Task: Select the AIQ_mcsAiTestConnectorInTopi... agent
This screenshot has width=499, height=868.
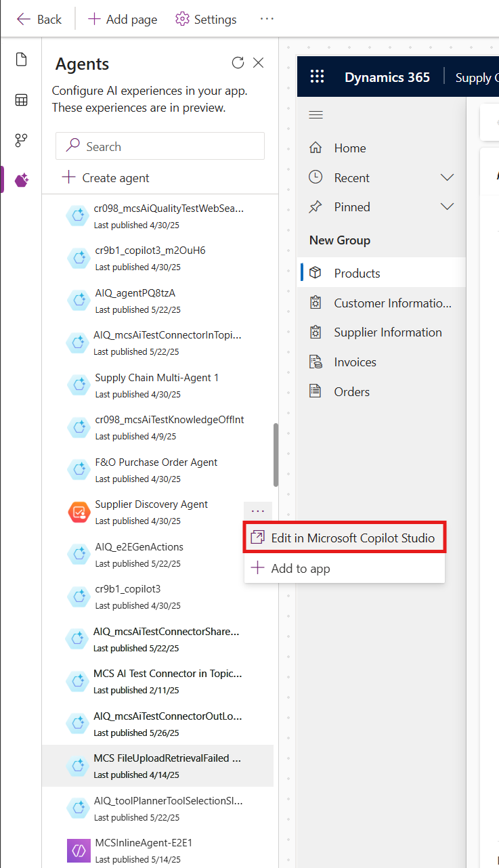Action: [158, 343]
